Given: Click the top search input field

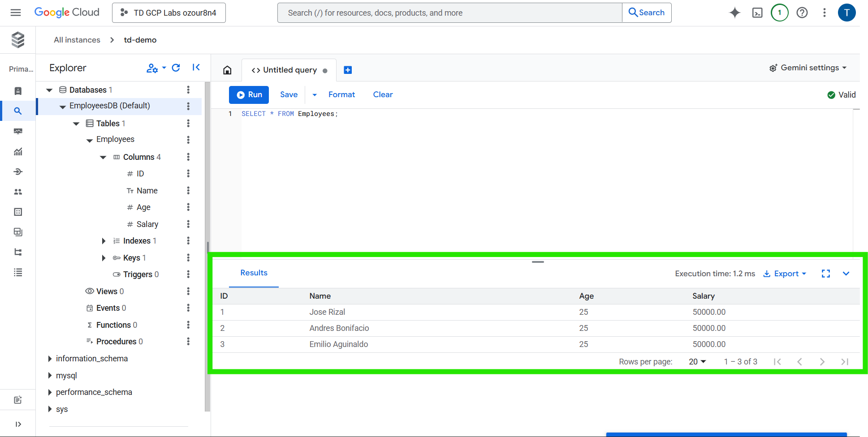Looking at the screenshot, I should pos(449,13).
